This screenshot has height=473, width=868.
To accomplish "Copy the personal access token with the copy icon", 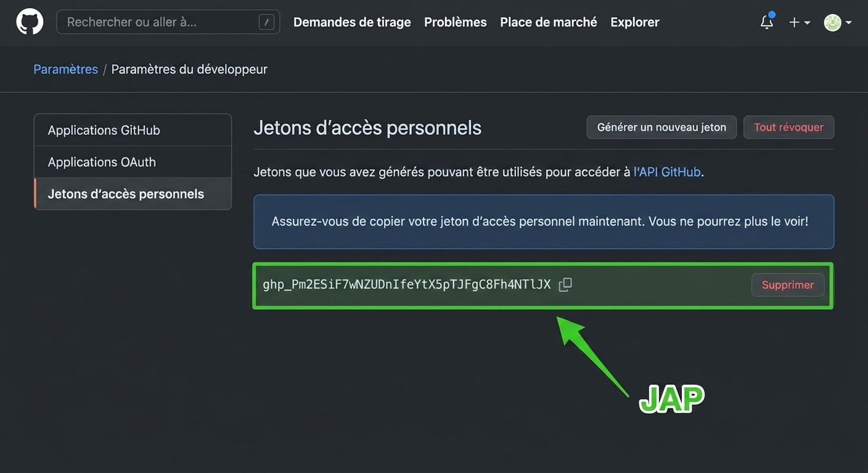I will coord(565,285).
